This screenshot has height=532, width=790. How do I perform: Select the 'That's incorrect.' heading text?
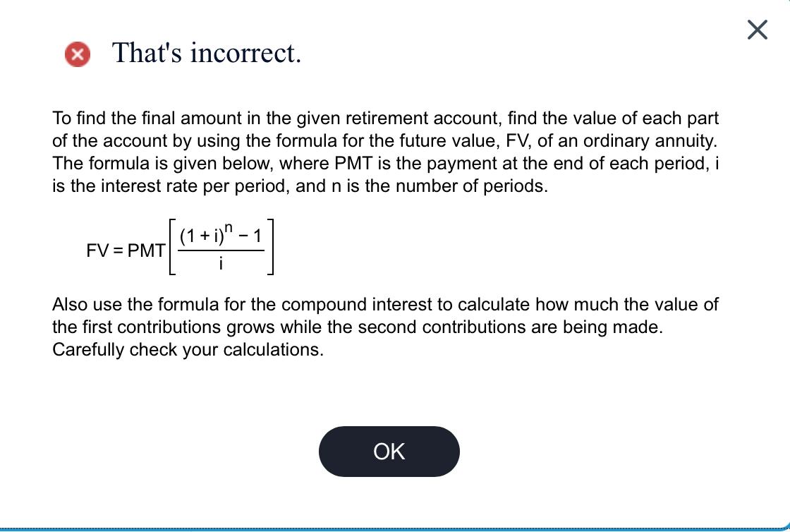tap(207, 54)
